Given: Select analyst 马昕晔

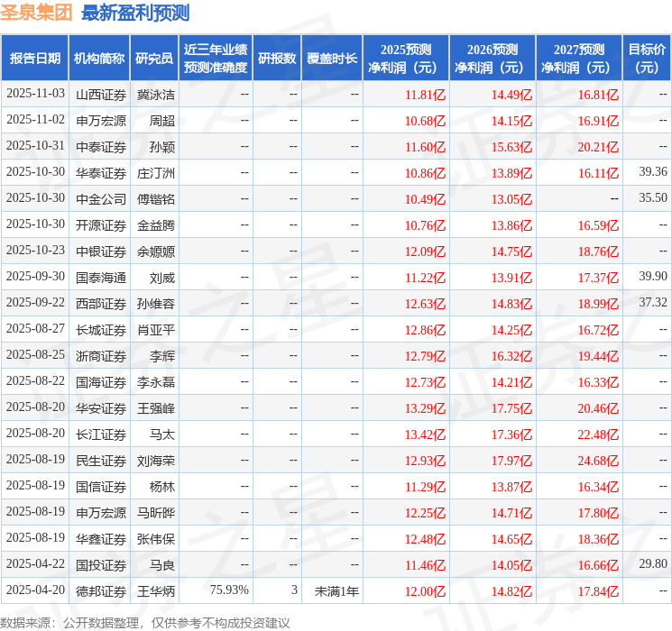Looking at the screenshot, I should (x=156, y=513).
